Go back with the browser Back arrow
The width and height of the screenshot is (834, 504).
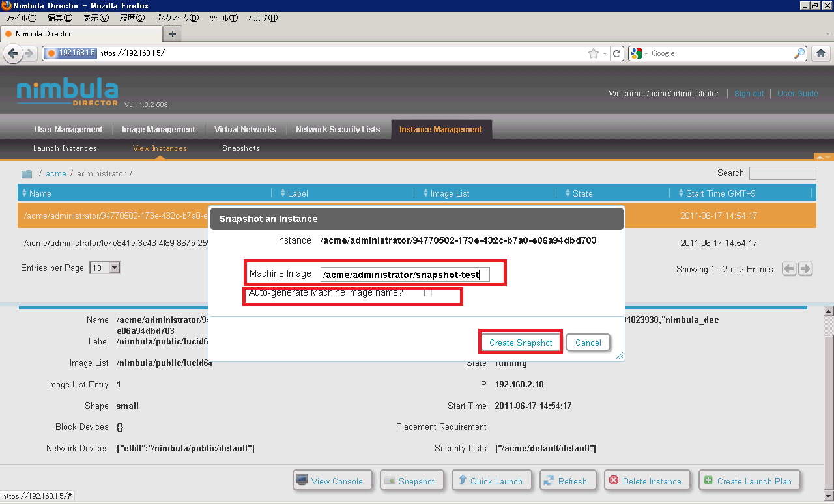[12, 53]
